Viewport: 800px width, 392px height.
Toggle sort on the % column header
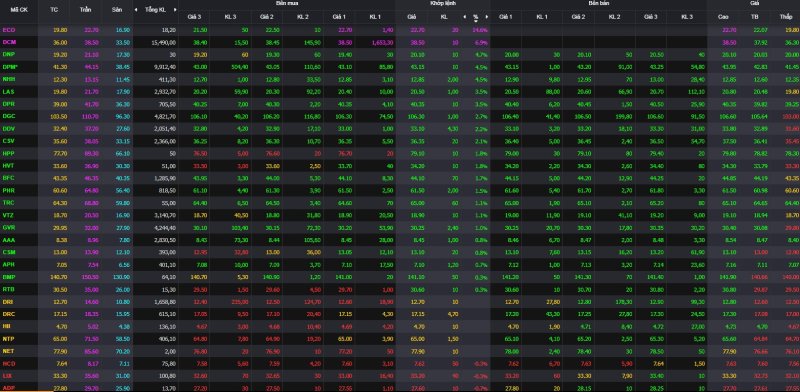476,17
